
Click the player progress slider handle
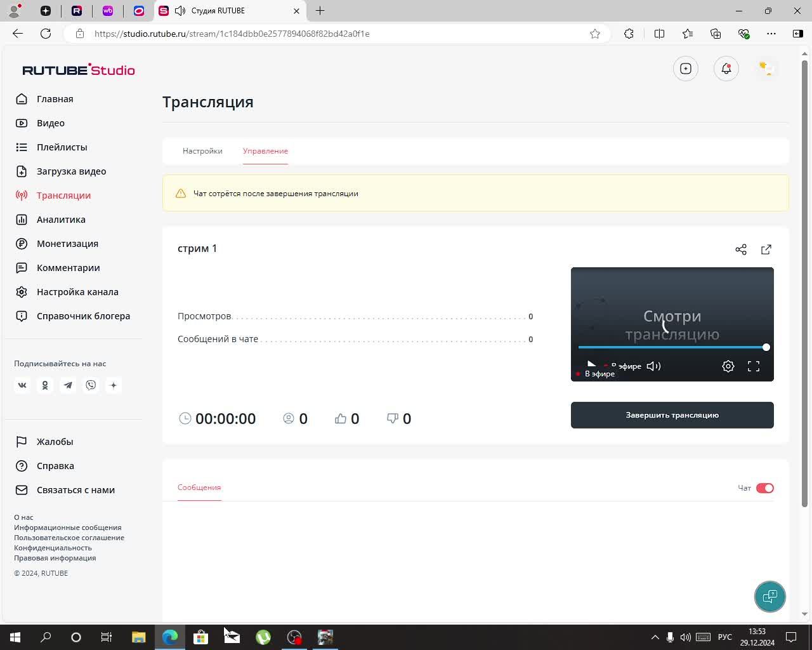[766, 347]
